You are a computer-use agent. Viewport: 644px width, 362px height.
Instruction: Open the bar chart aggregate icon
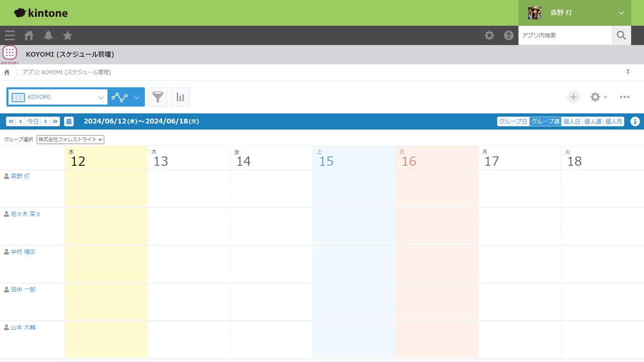180,97
